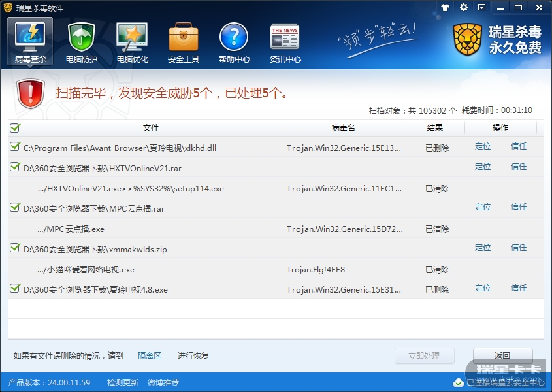
Task: Click 定位 for 夏玲电视4.8.exe row
Action: [x=483, y=288]
